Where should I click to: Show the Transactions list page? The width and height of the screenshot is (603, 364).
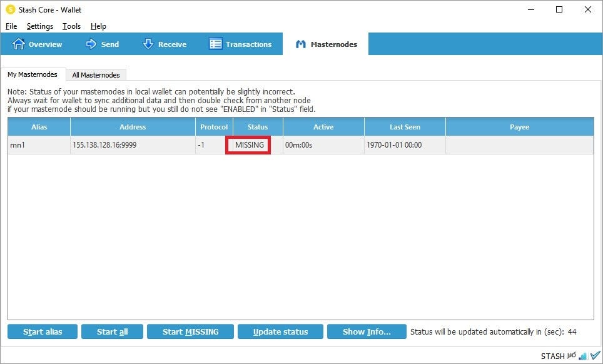240,44
